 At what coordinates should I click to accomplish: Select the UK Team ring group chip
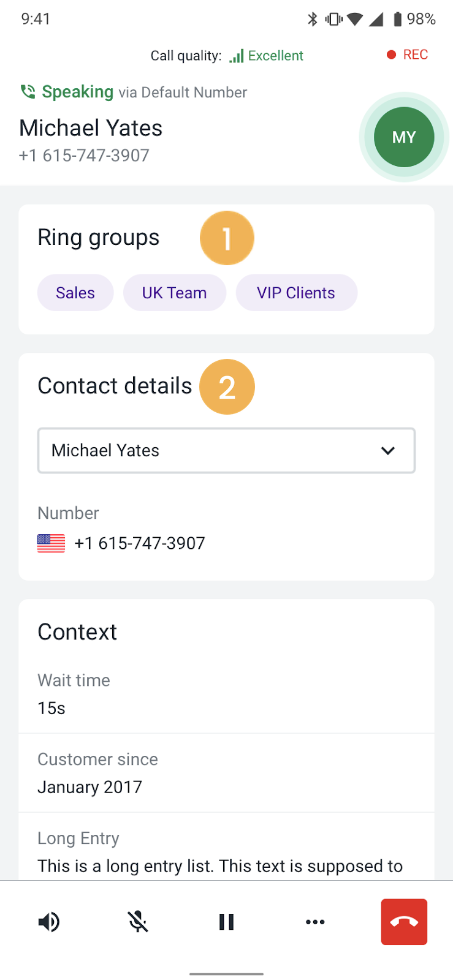coord(175,293)
